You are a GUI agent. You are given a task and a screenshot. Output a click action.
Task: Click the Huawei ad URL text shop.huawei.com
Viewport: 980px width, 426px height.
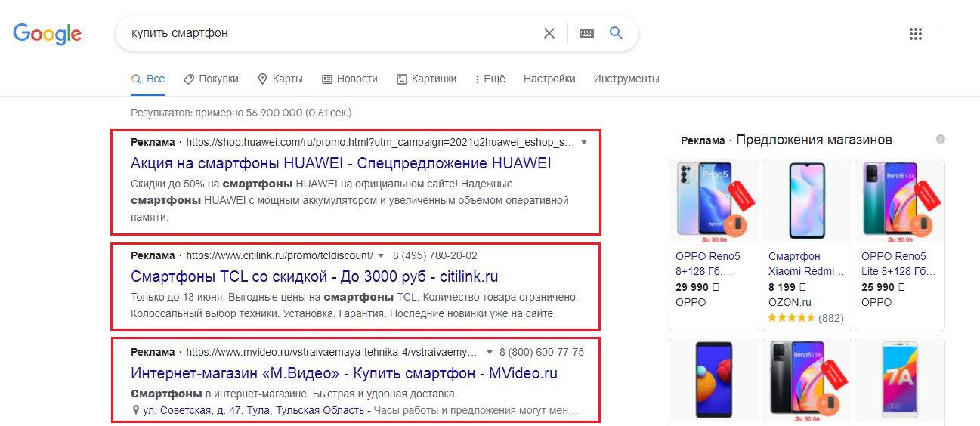(379, 142)
